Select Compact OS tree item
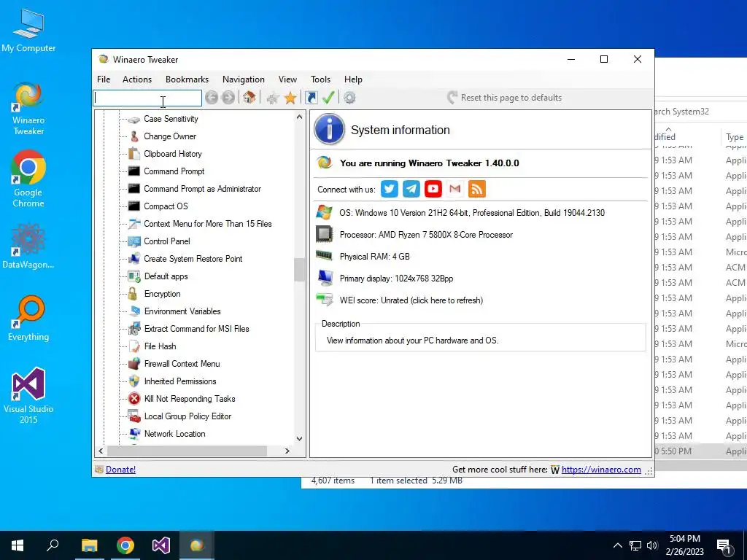Image resolution: width=747 pixels, height=560 pixels. pyautogui.click(x=166, y=206)
